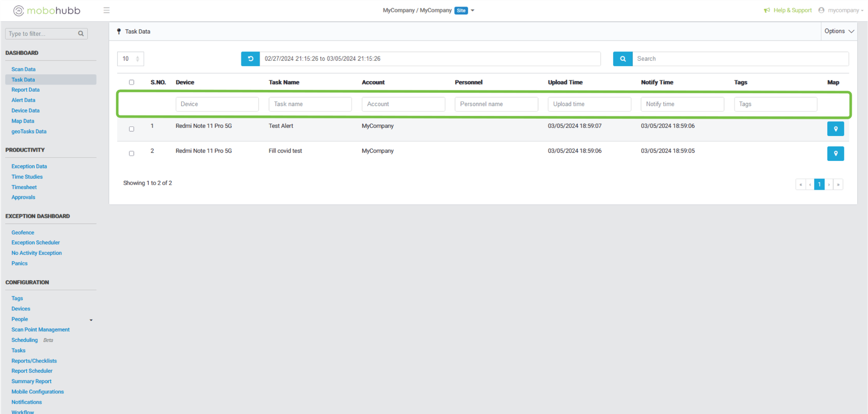The width and height of the screenshot is (868, 414).
Task: Open map pin for Test Alert row
Action: 835,129
